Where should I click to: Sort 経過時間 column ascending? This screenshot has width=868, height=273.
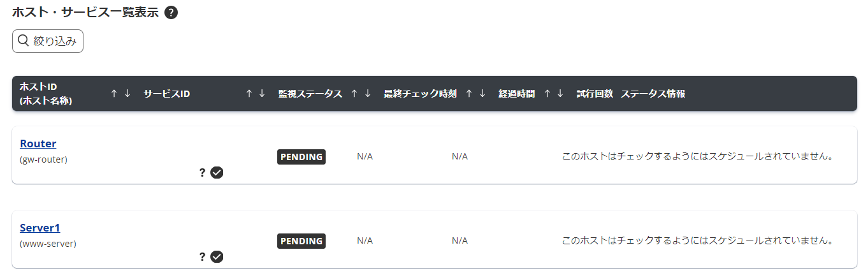click(547, 94)
